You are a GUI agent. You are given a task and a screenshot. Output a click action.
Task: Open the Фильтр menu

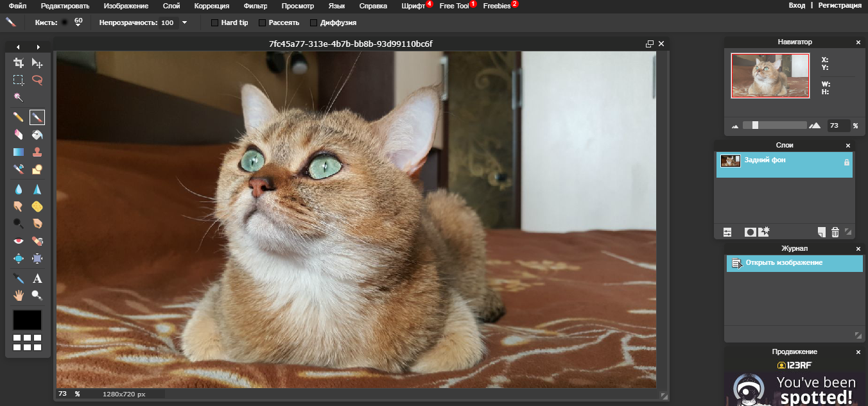256,5
